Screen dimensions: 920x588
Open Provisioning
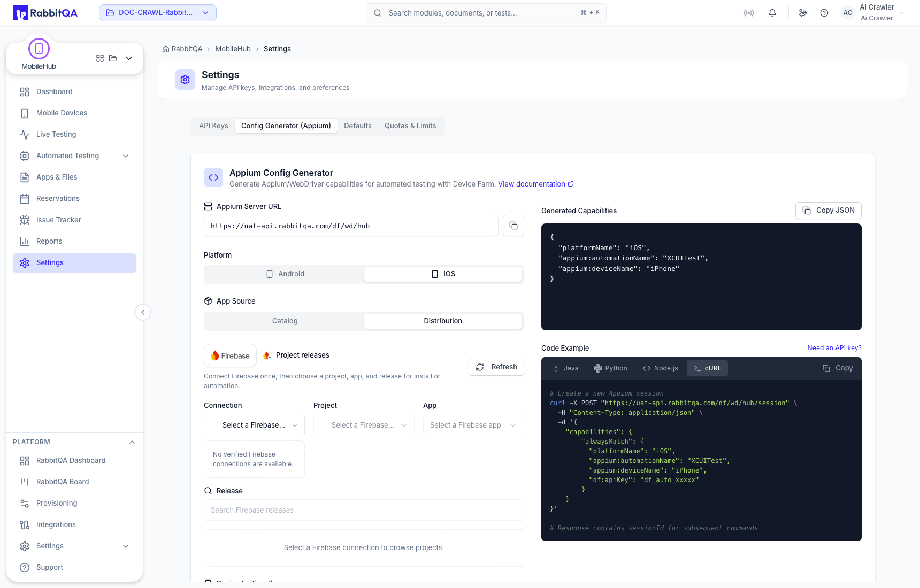74,503
